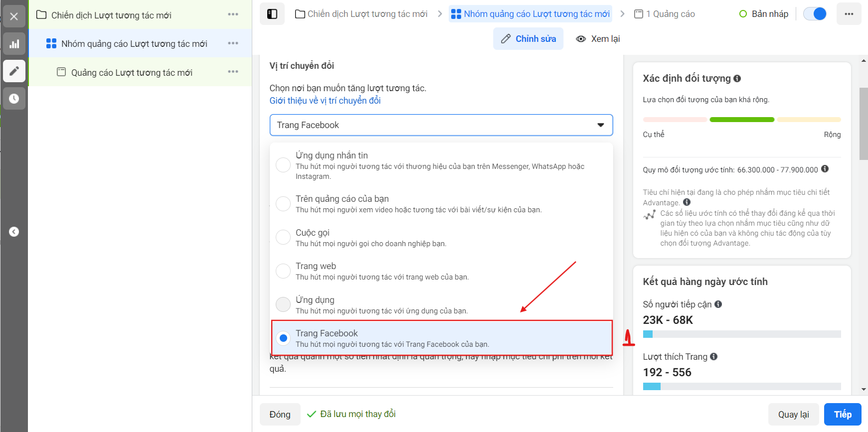The height and width of the screenshot is (432, 868).
Task: Click the Quay lại button
Action: [x=794, y=414]
